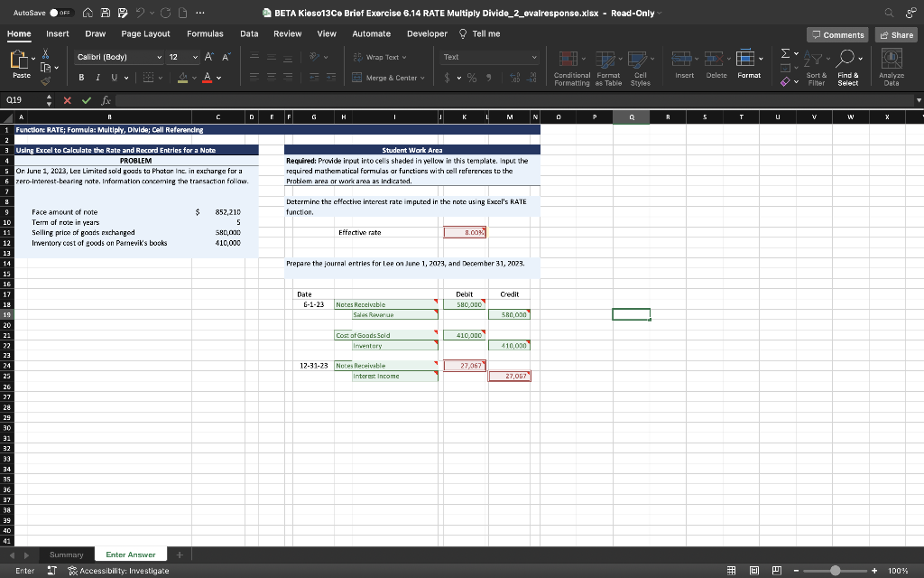The image size is (924, 578).
Task: Click the Paste button
Action: click(22, 64)
